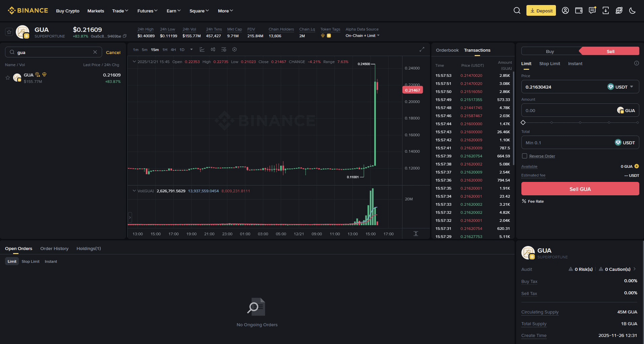Expand the side panel arrow left of volume chart
Viewport: 644px width, 344px height.
coord(130,217)
